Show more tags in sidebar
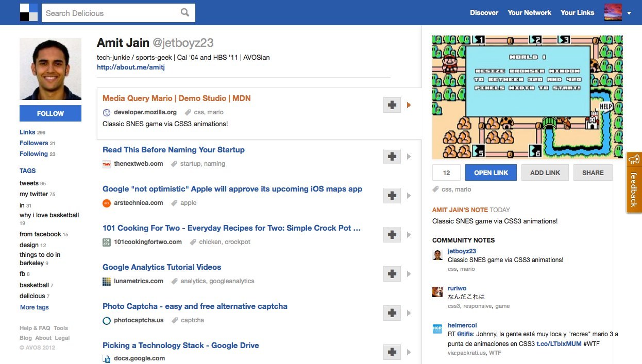Screen dimensions: 642x364 [x=35, y=307]
